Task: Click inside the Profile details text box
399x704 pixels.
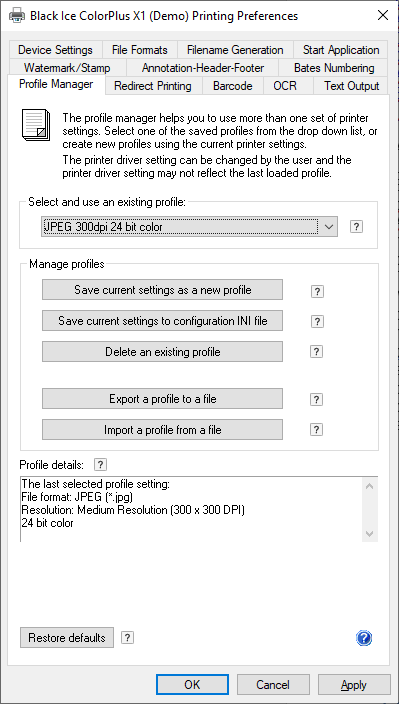Action: [192, 509]
